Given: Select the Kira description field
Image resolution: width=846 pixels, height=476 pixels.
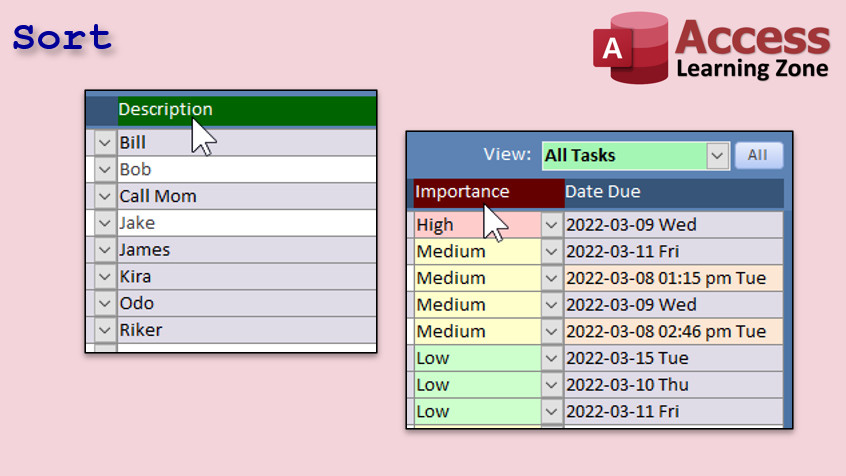Looking at the screenshot, I should 246,277.
